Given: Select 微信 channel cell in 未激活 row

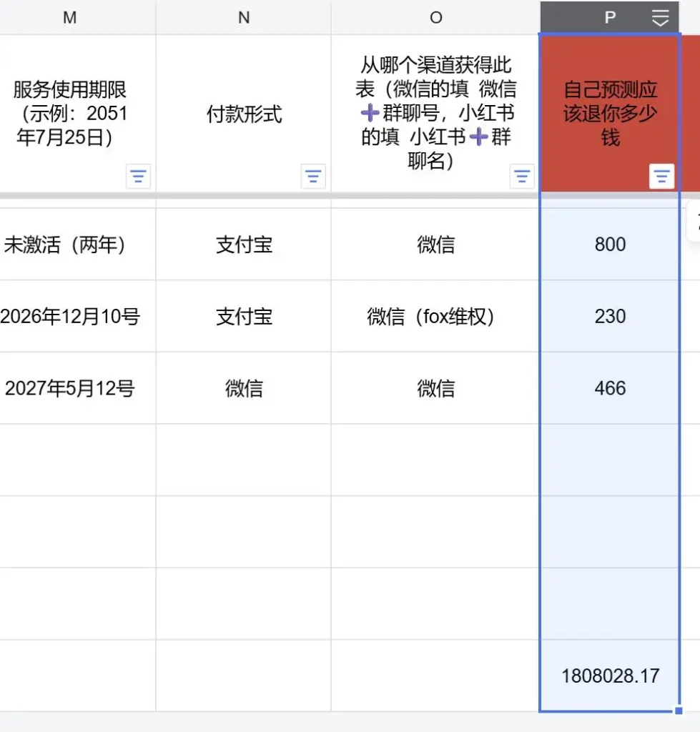Looking at the screenshot, I should pyautogui.click(x=435, y=244).
